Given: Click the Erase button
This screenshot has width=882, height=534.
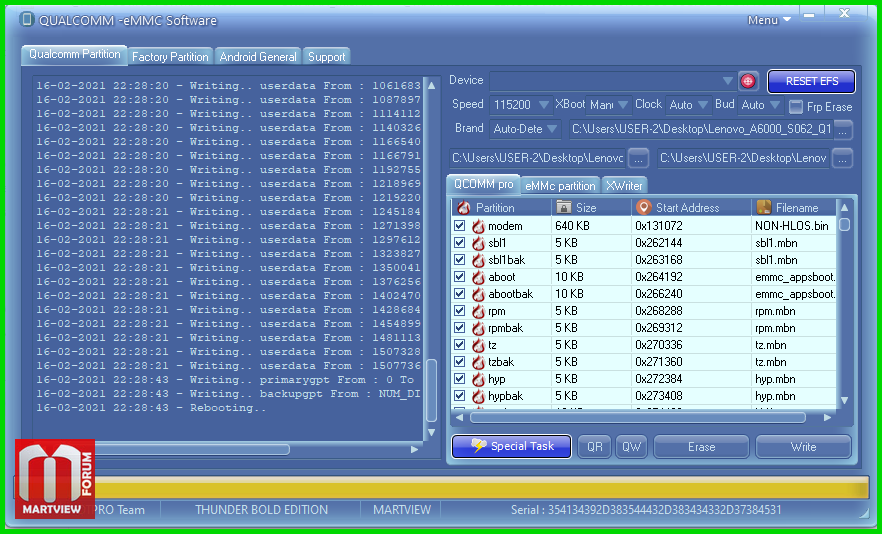Looking at the screenshot, I should pos(701,447).
